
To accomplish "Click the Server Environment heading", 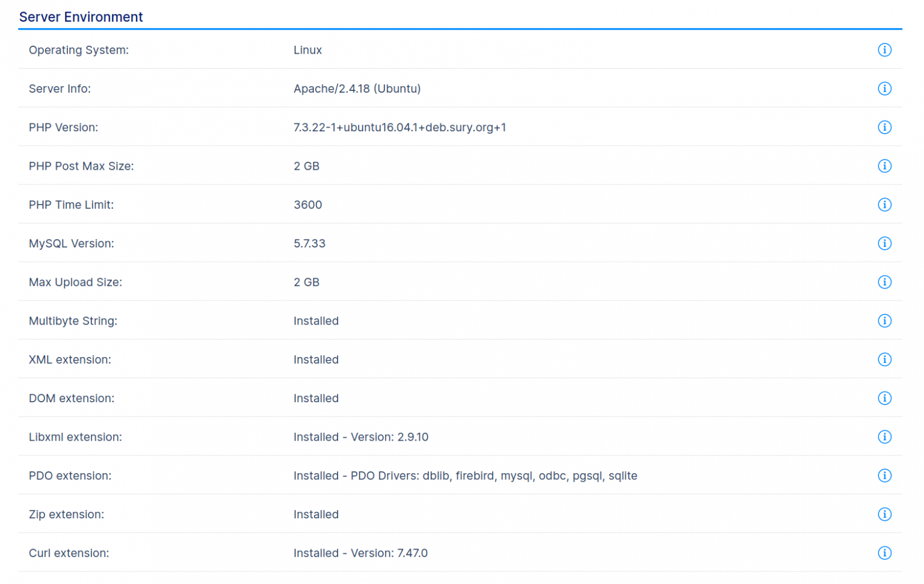I will [x=81, y=17].
